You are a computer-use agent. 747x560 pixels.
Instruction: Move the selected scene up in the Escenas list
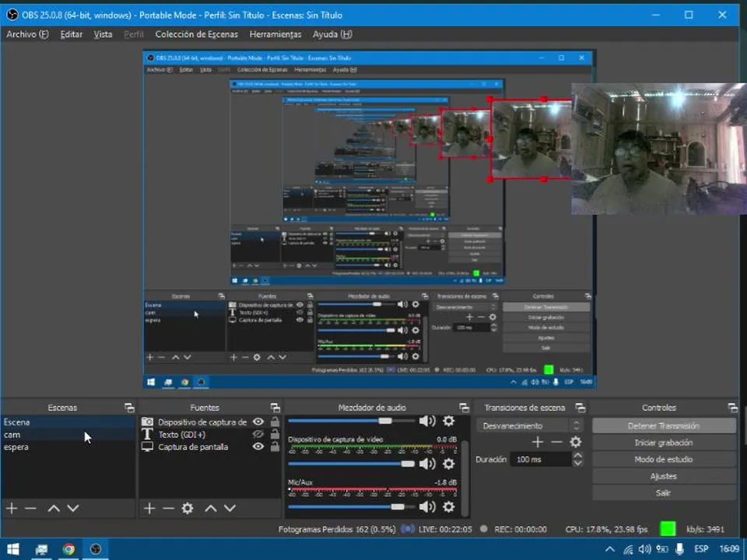click(x=54, y=508)
